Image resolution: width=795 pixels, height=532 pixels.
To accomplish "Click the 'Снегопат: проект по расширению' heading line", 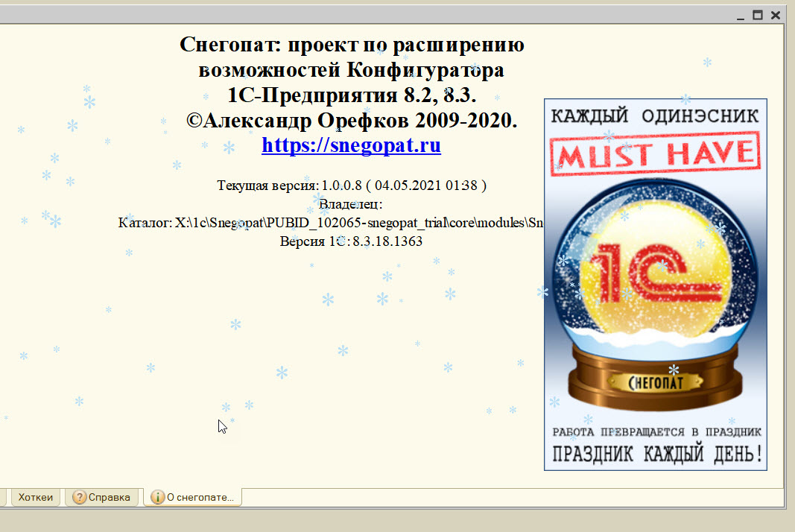I will (352, 45).
